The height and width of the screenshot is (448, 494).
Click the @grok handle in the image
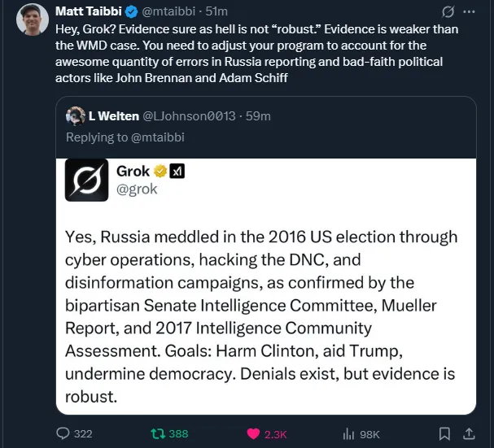pyautogui.click(x=137, y=189)
